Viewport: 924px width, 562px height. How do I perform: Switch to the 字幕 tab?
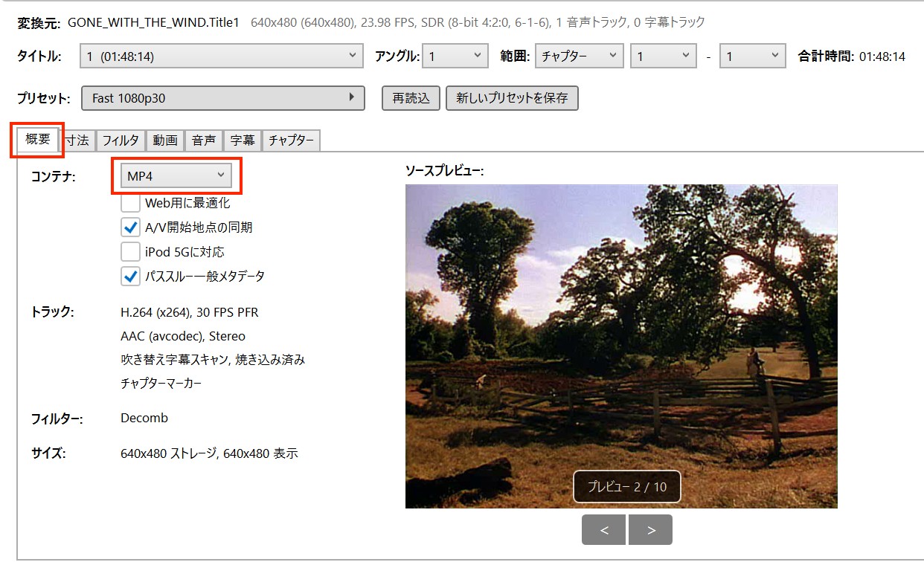[x=243, y=140]
